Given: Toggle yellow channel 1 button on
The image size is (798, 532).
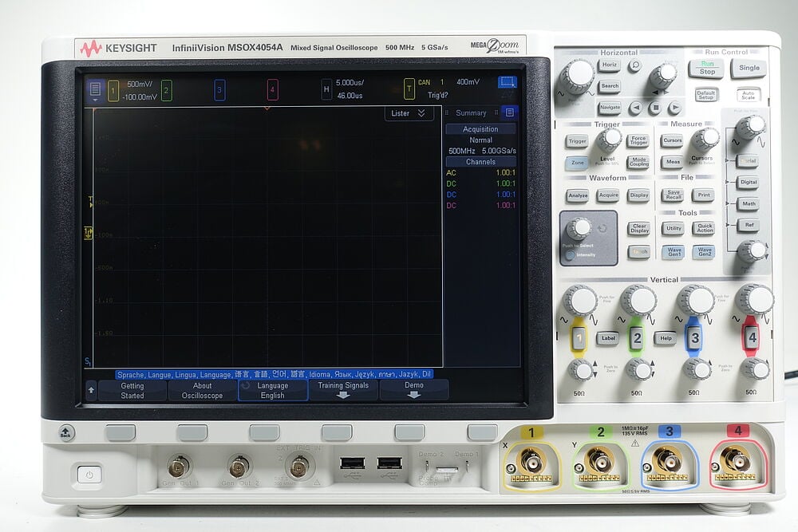Looking at the screenshot, I should click(579, 338).
